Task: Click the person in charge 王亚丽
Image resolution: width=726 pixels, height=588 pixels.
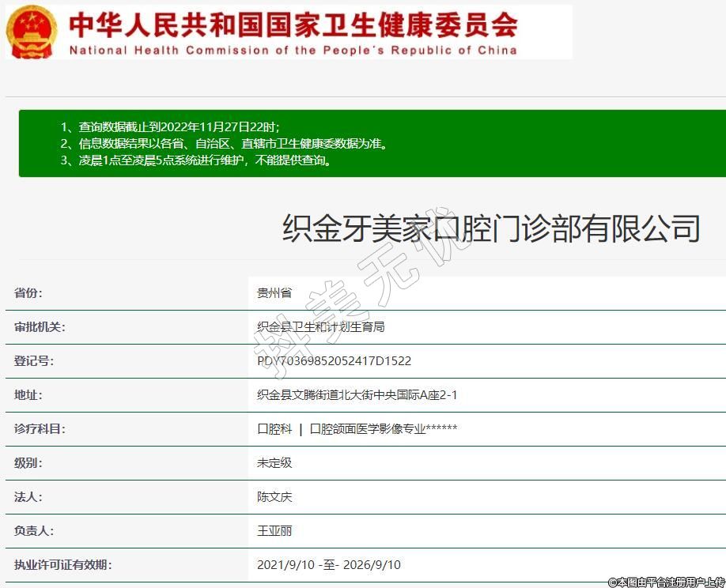Action: [x=274, y=531]
